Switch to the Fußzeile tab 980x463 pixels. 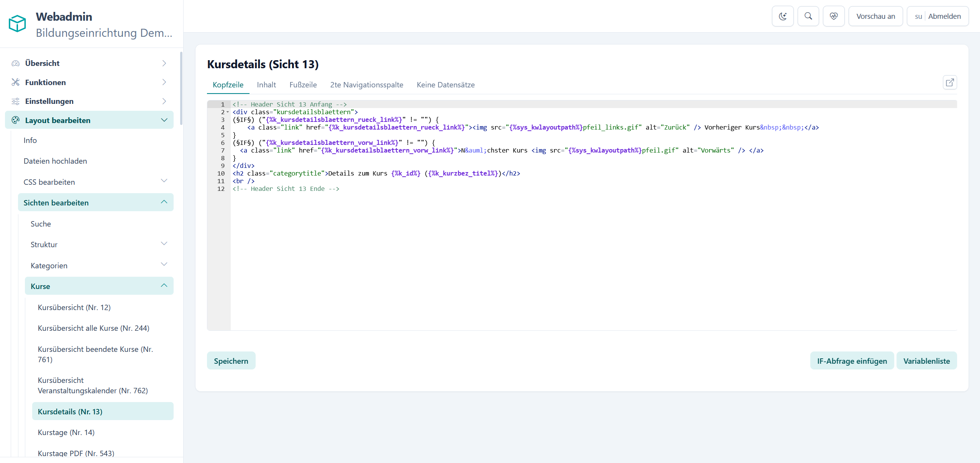pyautogui.click(x=303, y=85)
